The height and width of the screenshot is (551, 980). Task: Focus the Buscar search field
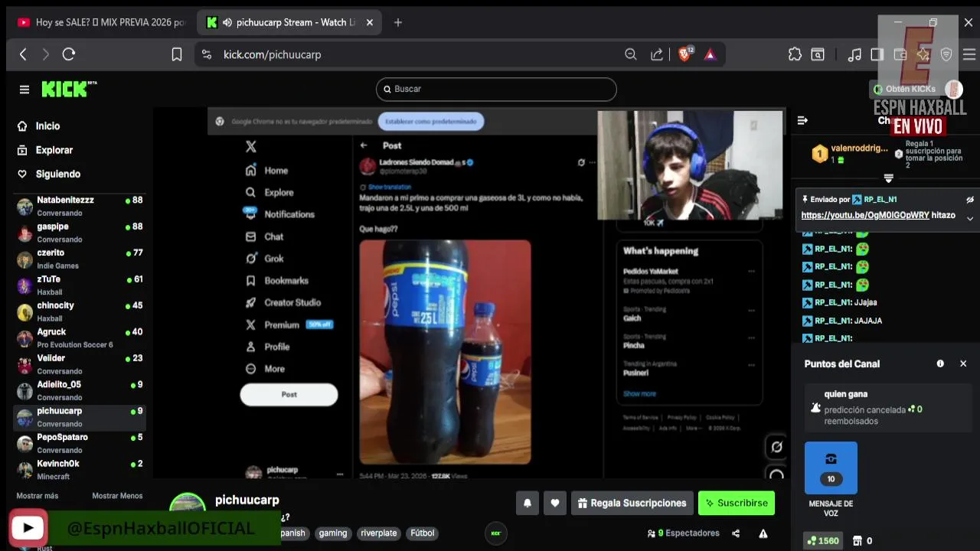[x=496, y=89]
